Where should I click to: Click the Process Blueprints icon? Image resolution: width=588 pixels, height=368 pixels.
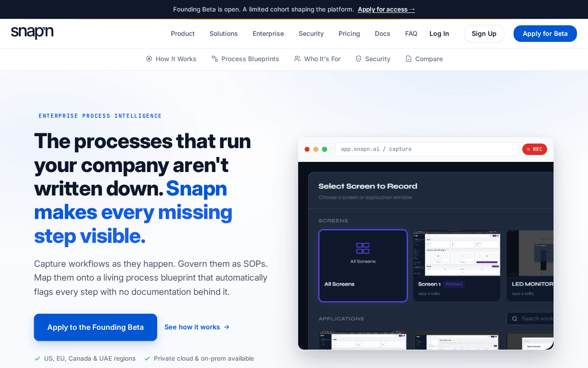215,59
